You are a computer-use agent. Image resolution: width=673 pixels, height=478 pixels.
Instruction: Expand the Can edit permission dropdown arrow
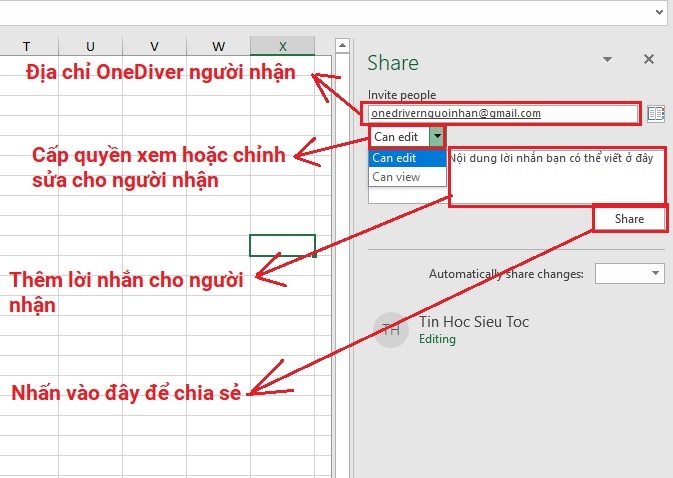tap(437, 136)
